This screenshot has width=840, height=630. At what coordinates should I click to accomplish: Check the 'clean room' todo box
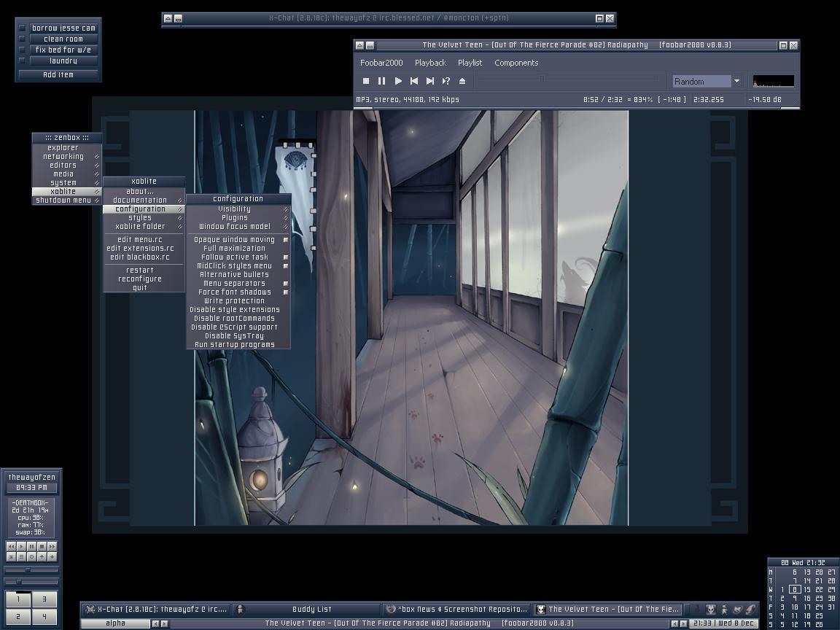pos(22,39)
